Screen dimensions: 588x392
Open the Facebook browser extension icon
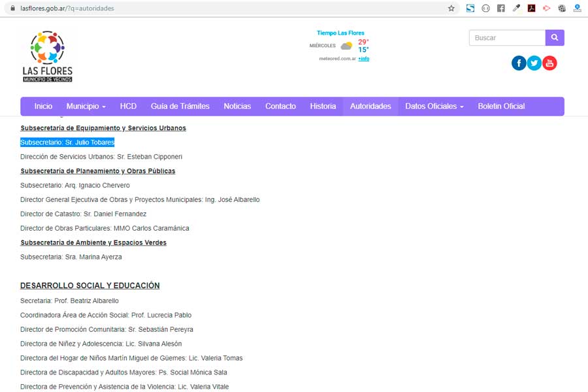point(501,8)
